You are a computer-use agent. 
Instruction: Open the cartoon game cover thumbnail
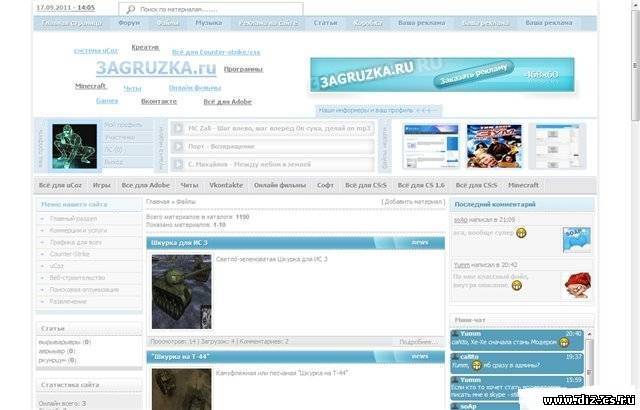point(493,146)
